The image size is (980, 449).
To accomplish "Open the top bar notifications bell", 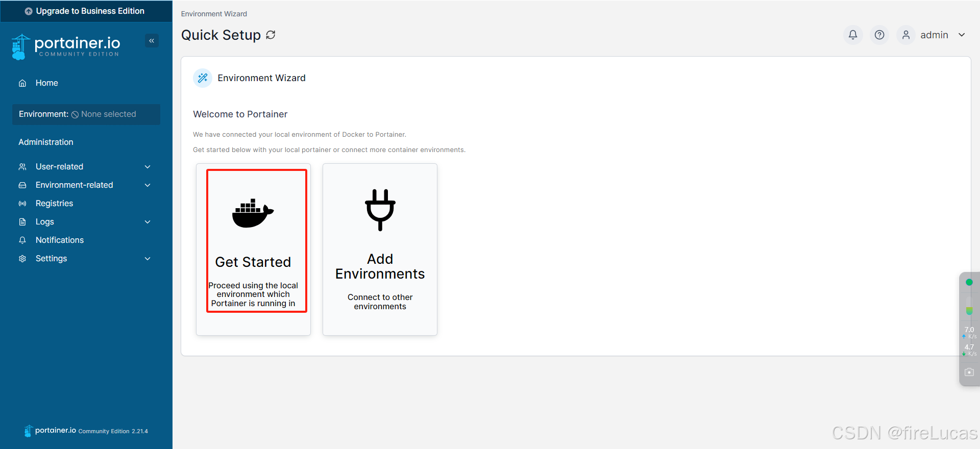I will click(x=853, y=35).
